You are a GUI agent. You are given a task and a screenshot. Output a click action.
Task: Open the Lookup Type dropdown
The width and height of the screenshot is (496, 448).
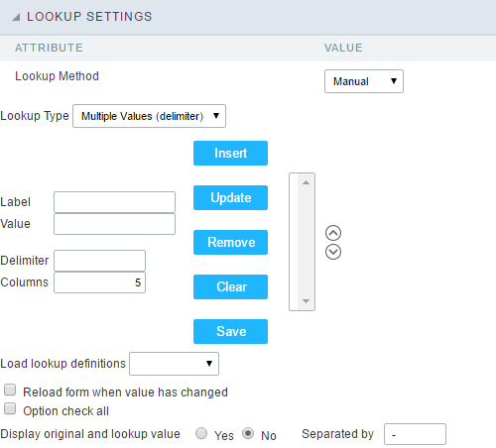(x=149, y=116)
